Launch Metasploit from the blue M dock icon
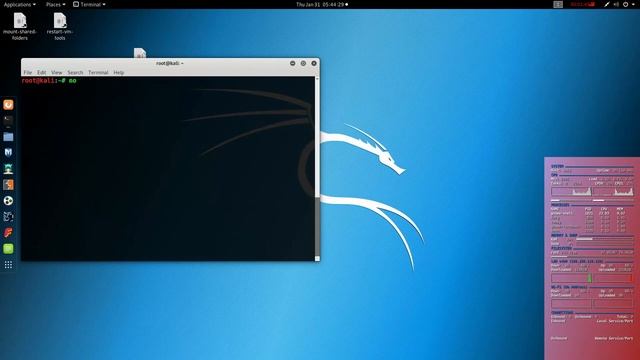640x360 pixels. tap(8, 153)
